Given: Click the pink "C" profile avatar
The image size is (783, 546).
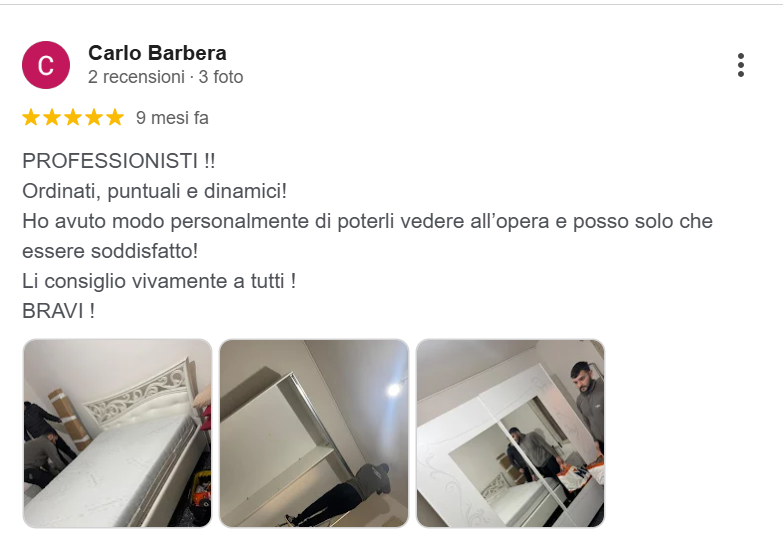Looking at the screenshot, I should tap(46, 65).
